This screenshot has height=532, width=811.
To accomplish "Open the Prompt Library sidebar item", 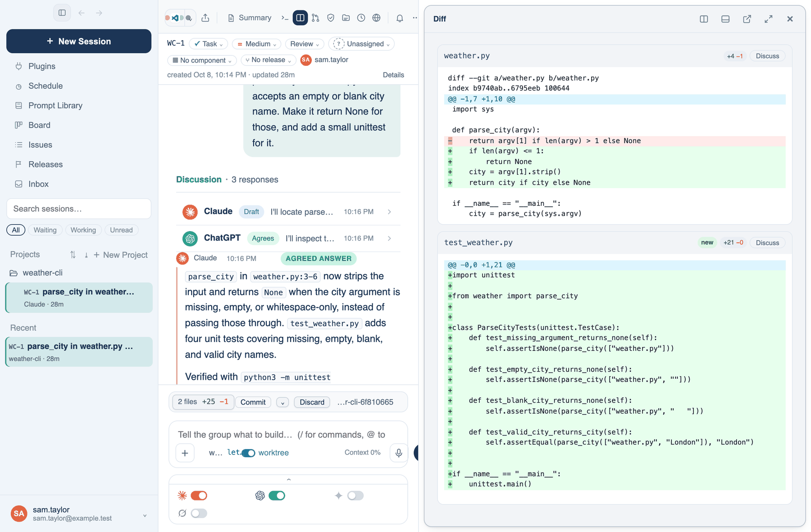I will [55, 105].
